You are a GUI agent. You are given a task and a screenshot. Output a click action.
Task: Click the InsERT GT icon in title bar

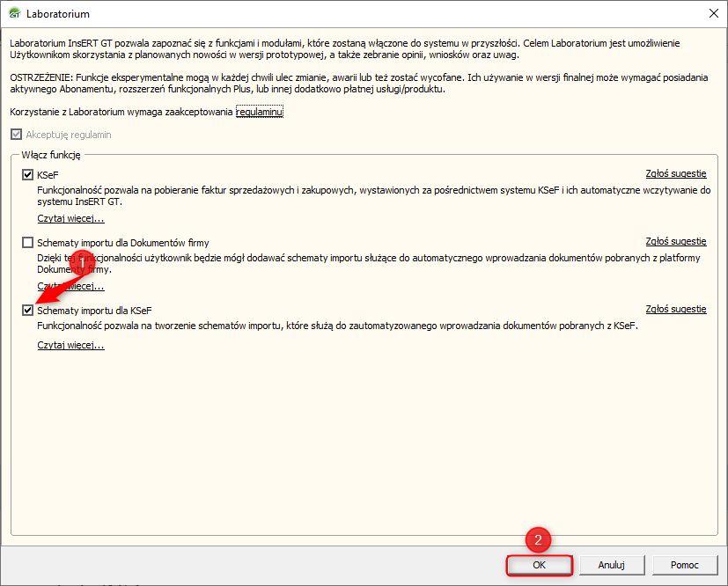click(15, 13)
